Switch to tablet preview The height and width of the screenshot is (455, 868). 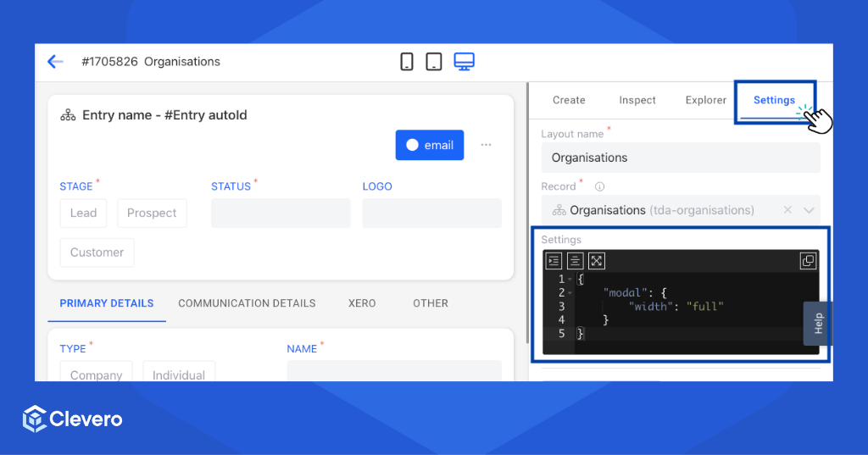tap(433, 62)
